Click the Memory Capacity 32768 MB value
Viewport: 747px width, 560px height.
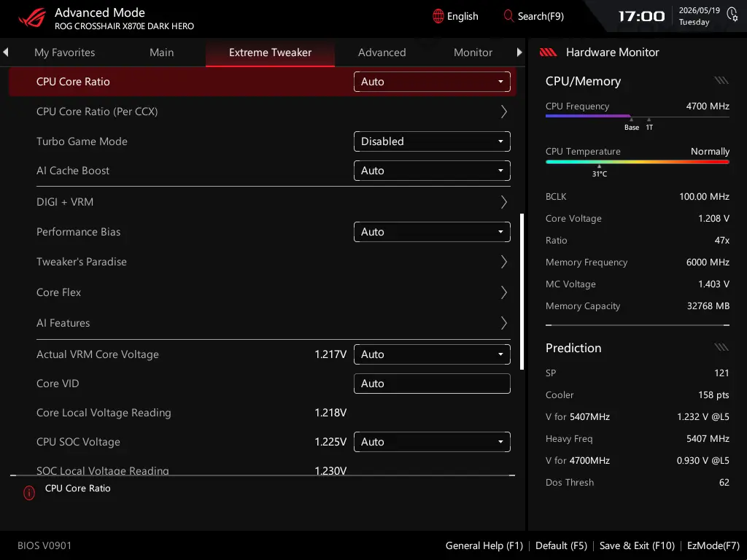(708, 306)
